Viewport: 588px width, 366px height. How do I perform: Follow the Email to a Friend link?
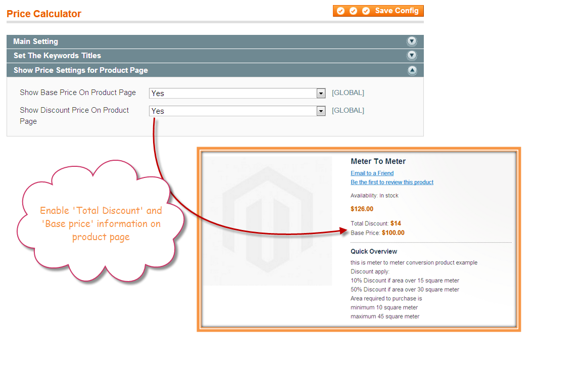[372, 173]
